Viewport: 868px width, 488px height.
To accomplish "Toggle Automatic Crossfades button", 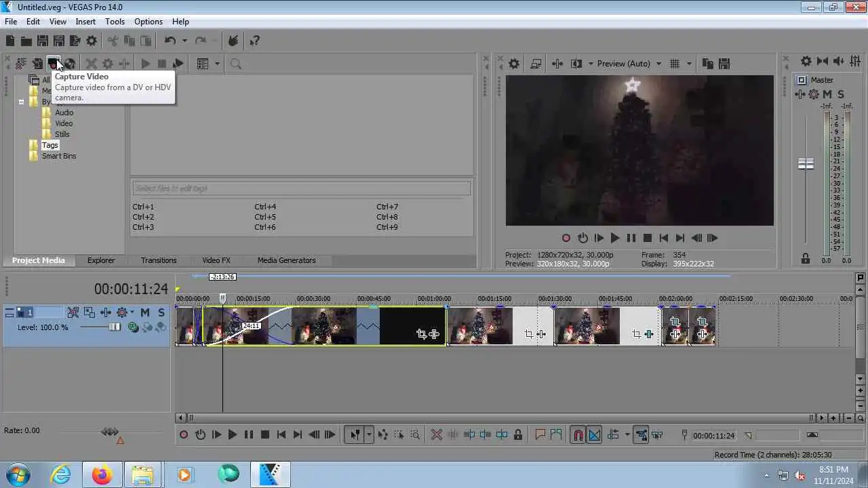I will tap(594, 435).
